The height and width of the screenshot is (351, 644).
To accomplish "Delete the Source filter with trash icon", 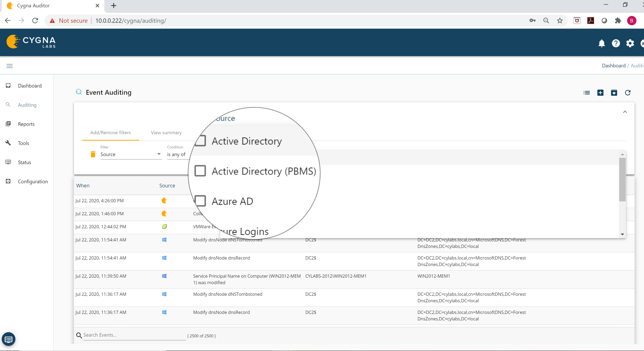I will (x=93, y=154).
